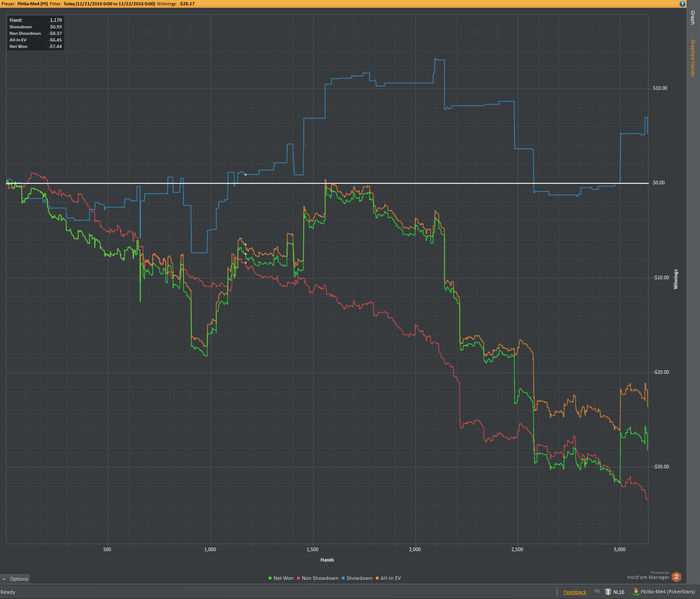This screenshot has height=599, width=700.
Task: Click the $10.00 y-axis label
Action: coord(660,88)
